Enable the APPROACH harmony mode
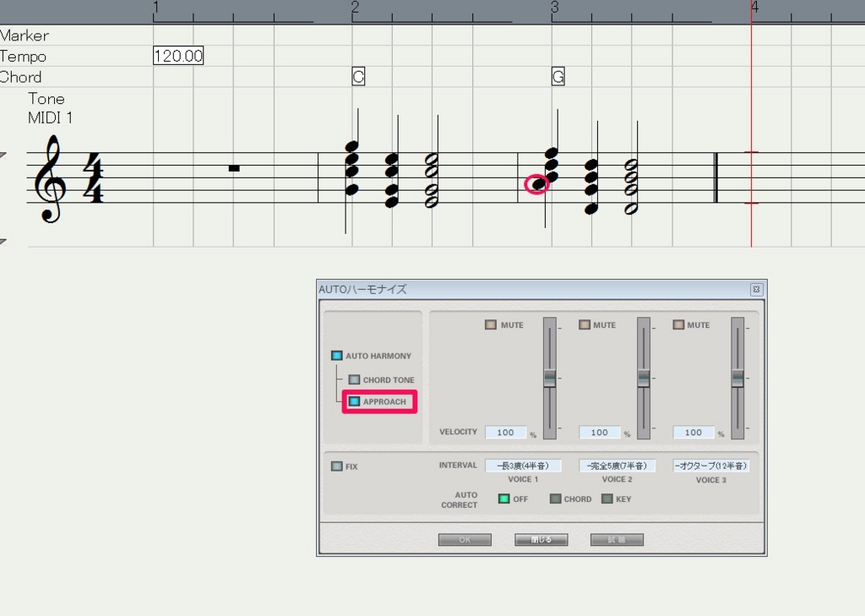Screen dimensions: 865x616 355,402
